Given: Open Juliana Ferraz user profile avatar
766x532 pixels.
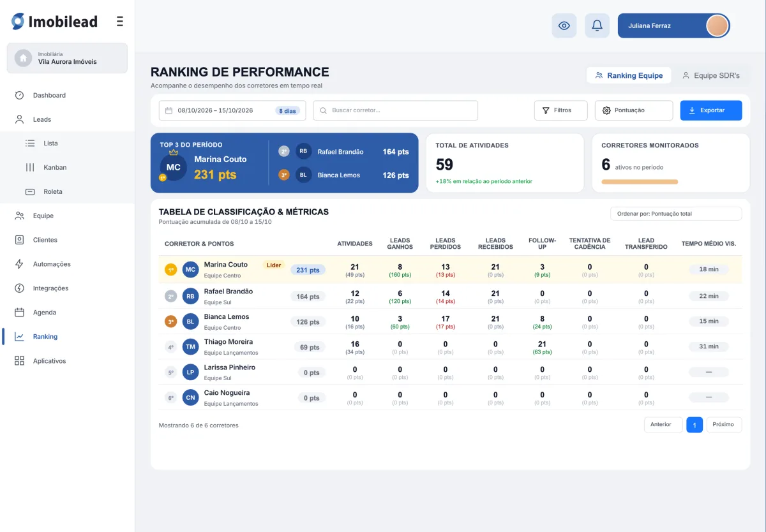Looking at the screenshot, I should pos(717,26).
